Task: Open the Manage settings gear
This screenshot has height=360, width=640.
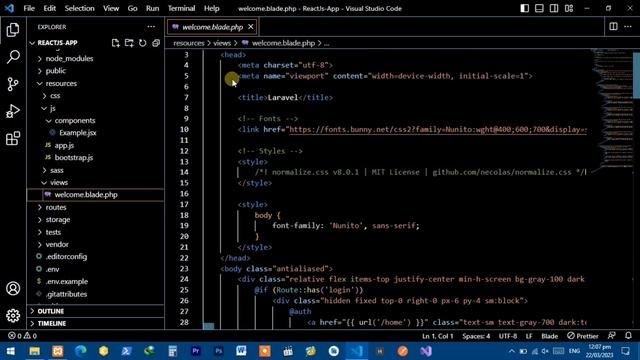Action: 13,316
